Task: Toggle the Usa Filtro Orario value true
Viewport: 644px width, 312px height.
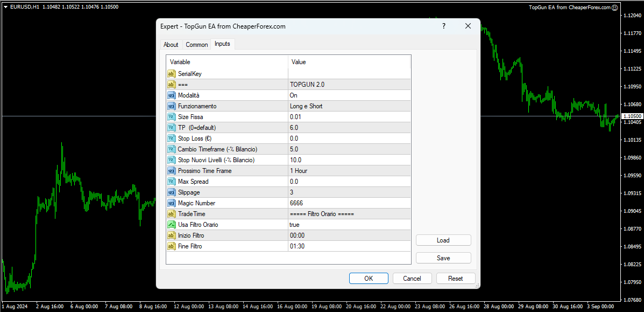Action: pos(349,225)
